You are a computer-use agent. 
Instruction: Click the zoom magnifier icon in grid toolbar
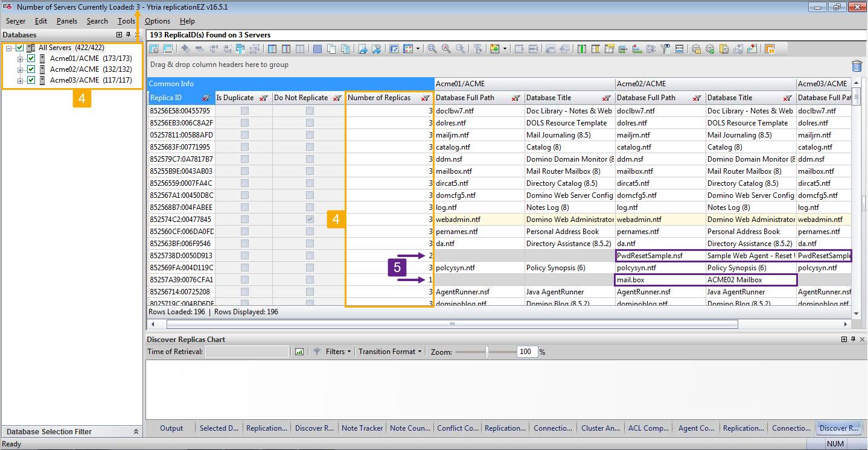(432, 49)
